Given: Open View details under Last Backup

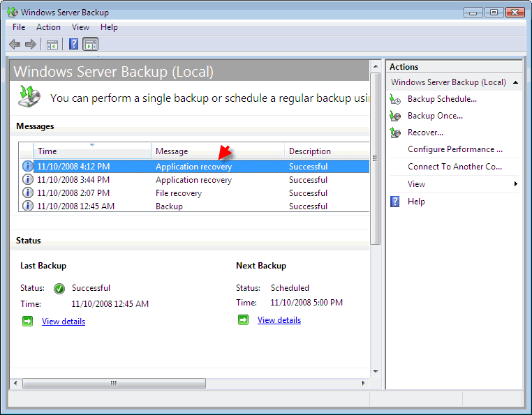Looking at the screenshot, I should (64, 322).
